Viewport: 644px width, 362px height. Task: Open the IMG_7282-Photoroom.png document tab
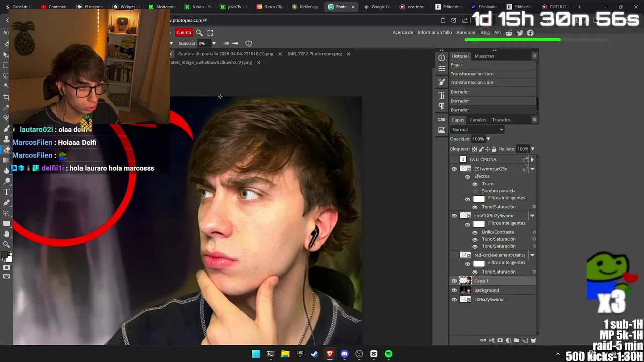pyautogui.click(x=314, y=54)
